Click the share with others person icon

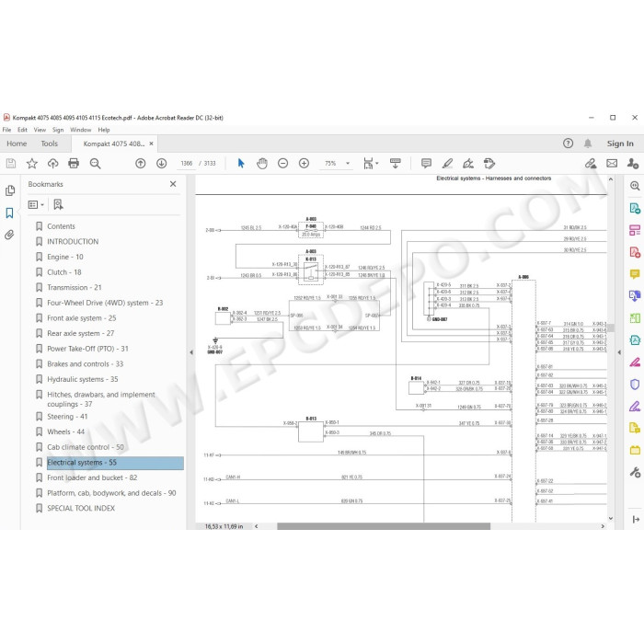[633, 164]
